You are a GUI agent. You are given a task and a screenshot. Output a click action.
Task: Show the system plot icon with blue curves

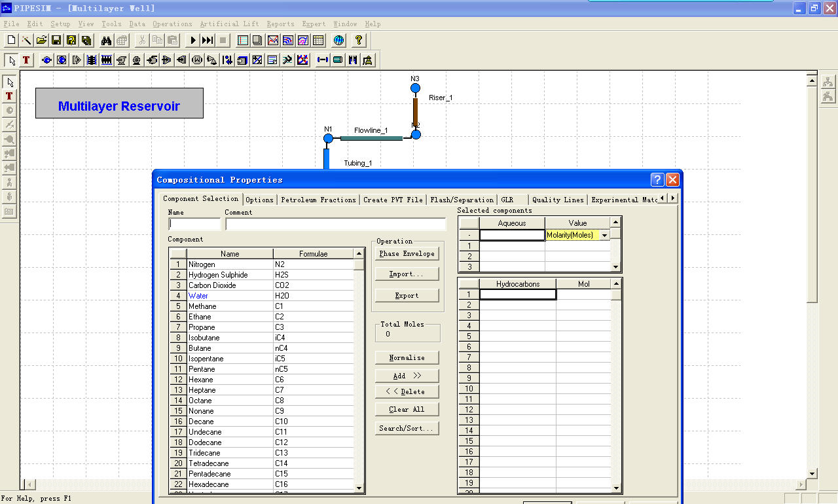pos(288,41)
